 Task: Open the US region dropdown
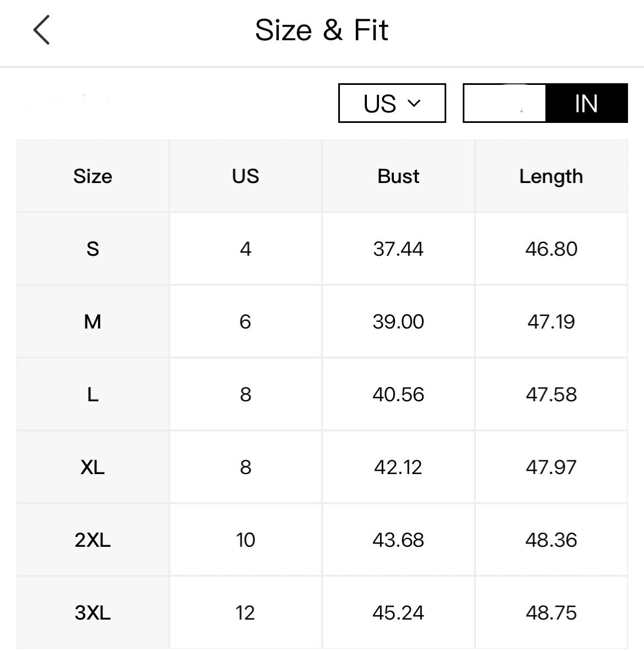pos(391,103)
